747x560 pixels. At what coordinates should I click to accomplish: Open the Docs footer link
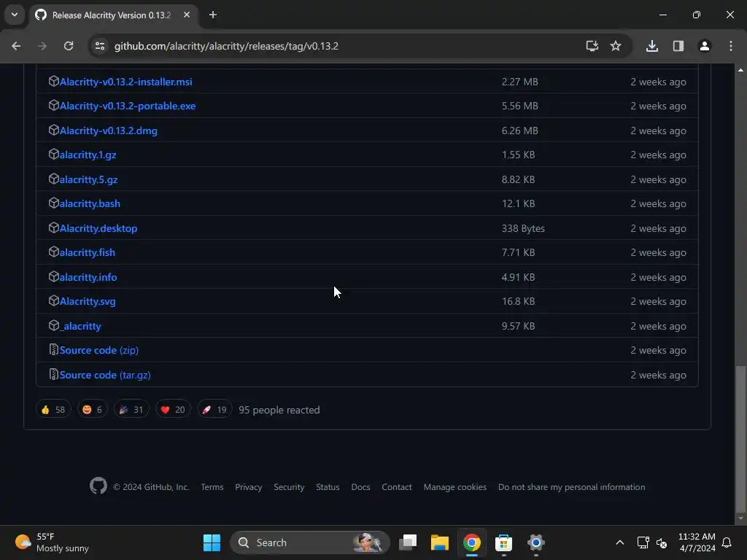click(360, 487)
